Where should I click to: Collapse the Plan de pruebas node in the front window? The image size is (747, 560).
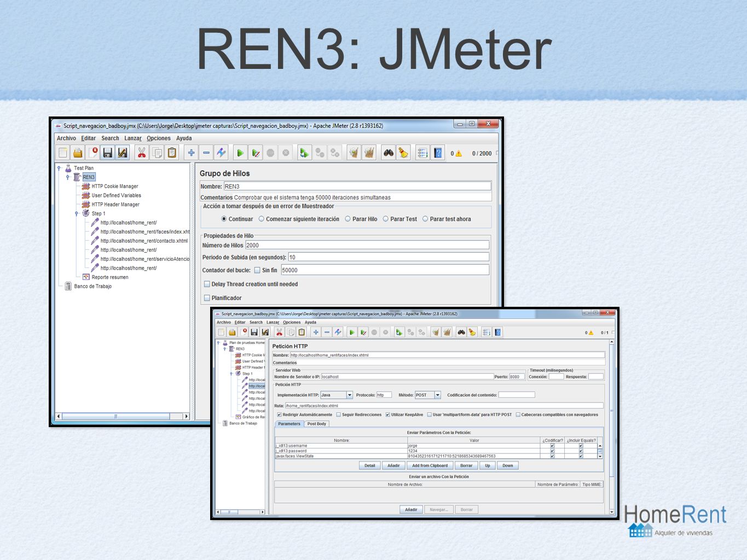point(218,343)
